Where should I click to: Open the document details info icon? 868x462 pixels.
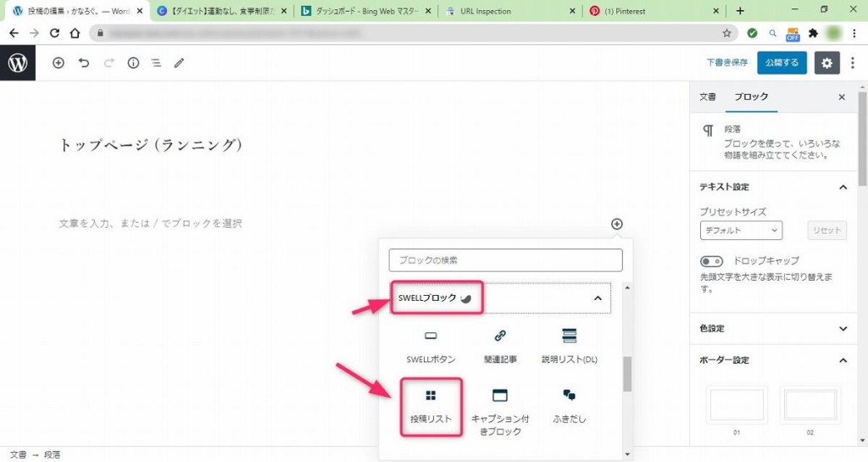click(133, 63)
